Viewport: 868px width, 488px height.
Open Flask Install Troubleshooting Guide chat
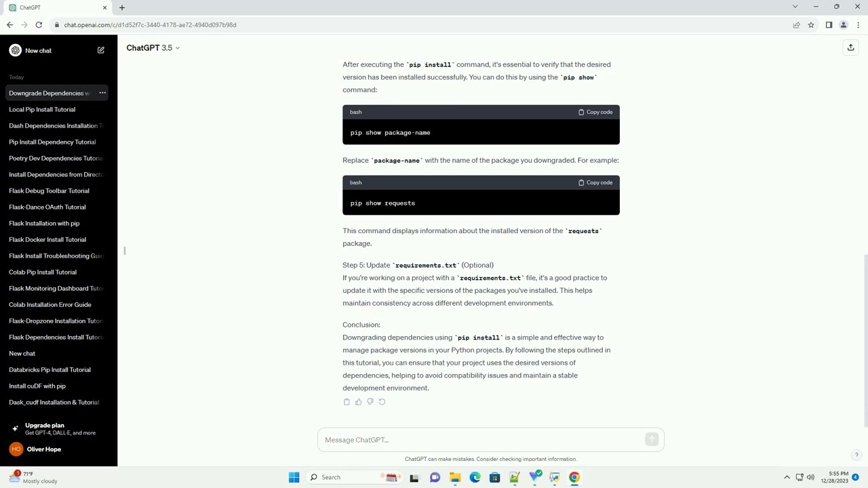[x=58, y=256]
